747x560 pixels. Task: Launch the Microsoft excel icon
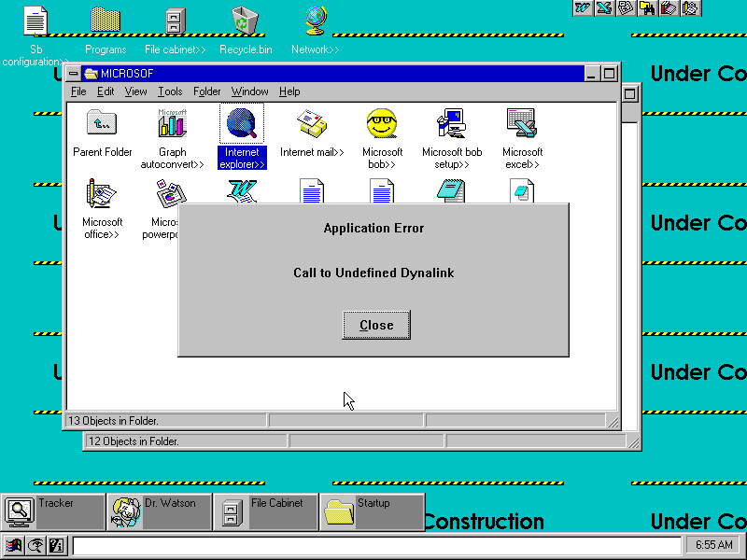click(522, 122)
